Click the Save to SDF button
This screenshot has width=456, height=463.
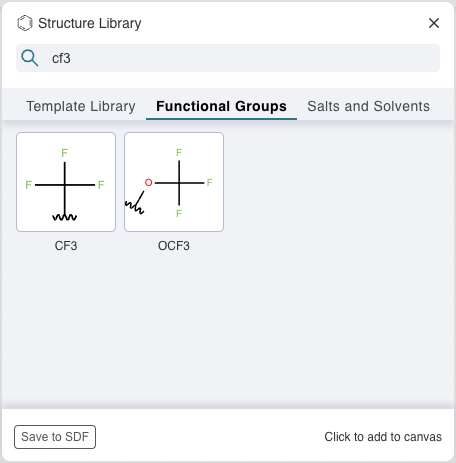coord(55,437)
